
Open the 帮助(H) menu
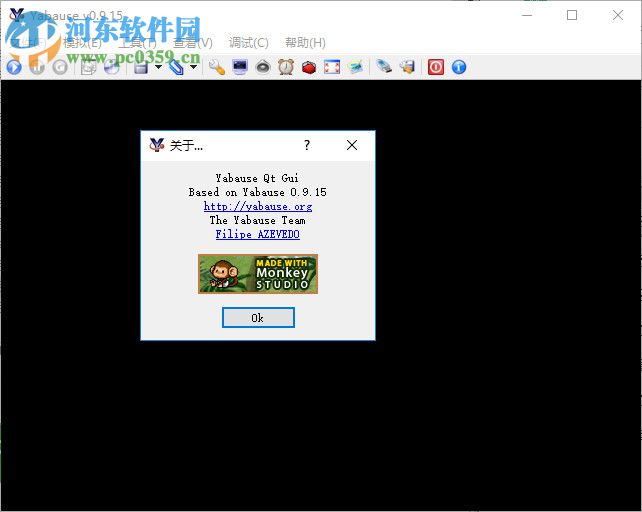coord(305,43)
